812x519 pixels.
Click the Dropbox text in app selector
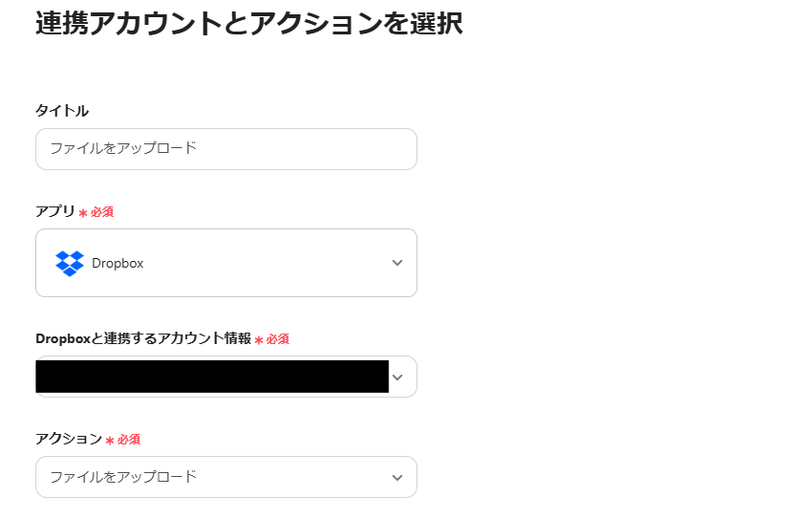[118, 263]
